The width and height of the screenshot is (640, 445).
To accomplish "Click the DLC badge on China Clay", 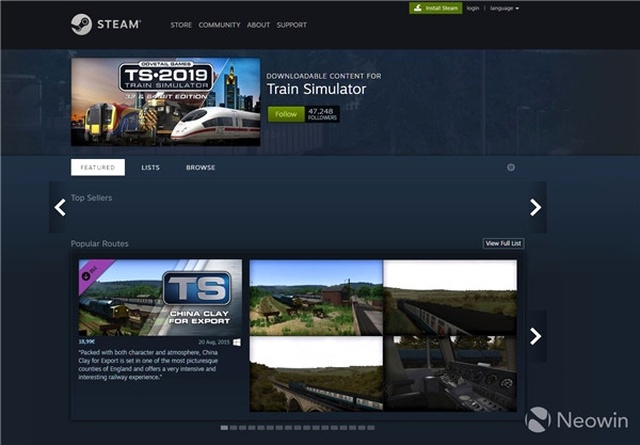I will point(91,273).
